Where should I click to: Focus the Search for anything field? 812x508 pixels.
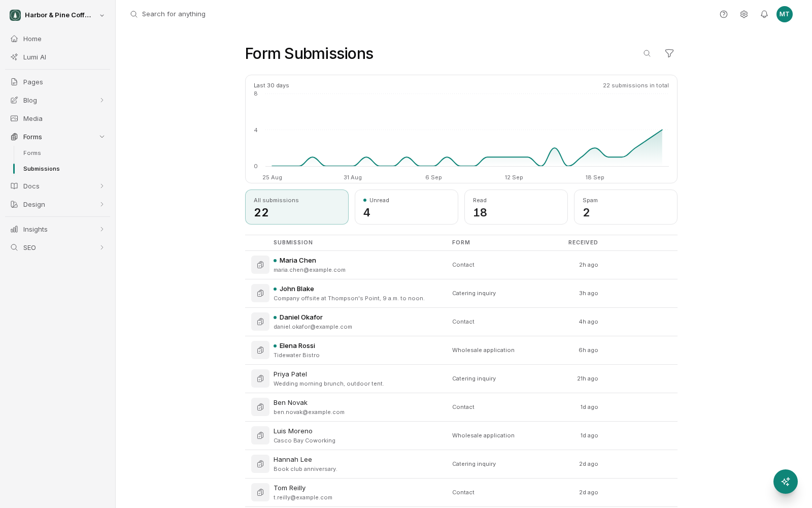pyautogui.click(x=174, y=14)
